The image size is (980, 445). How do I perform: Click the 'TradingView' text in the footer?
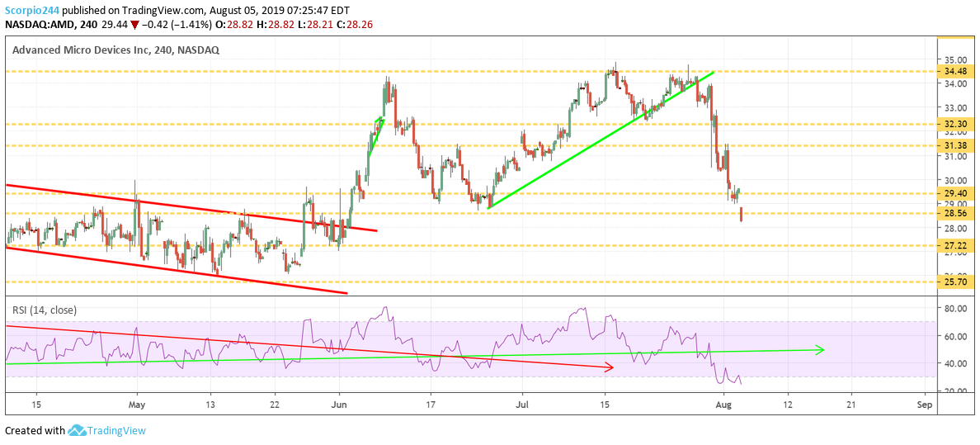click(116, 431)
